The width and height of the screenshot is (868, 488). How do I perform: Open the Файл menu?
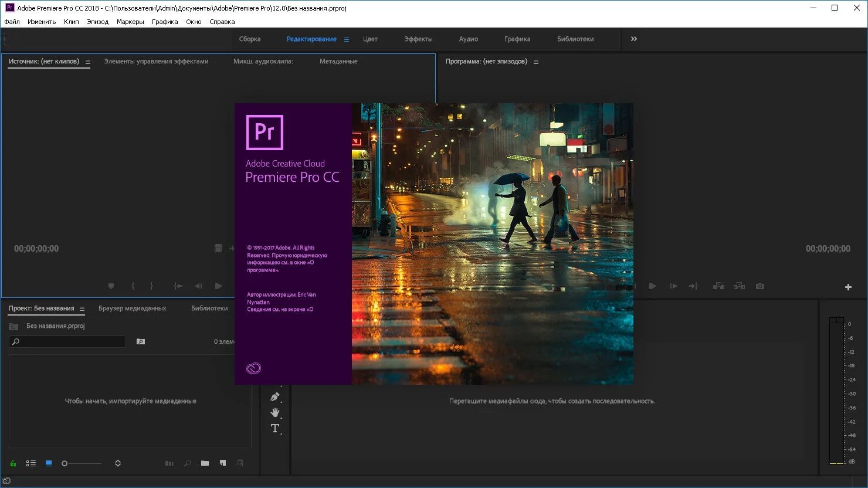12,22
